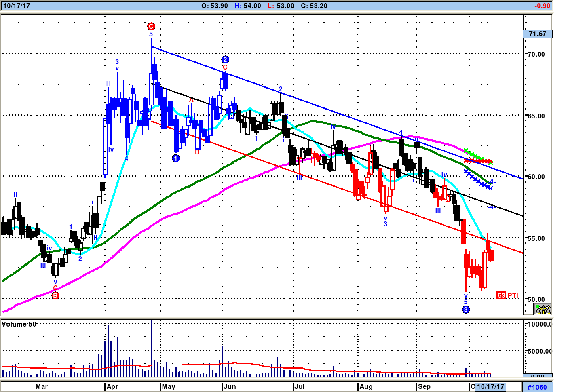Image resolution: width=566 pixels, height=392 pixels.
Task: Select the Sep month label on timeline
Action: click(x=424, y=386)
